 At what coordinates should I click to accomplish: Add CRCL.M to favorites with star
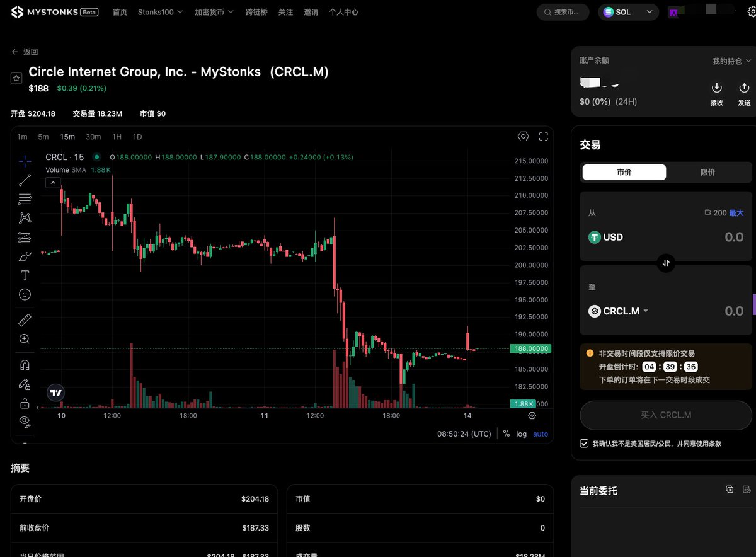click(16, 78)
